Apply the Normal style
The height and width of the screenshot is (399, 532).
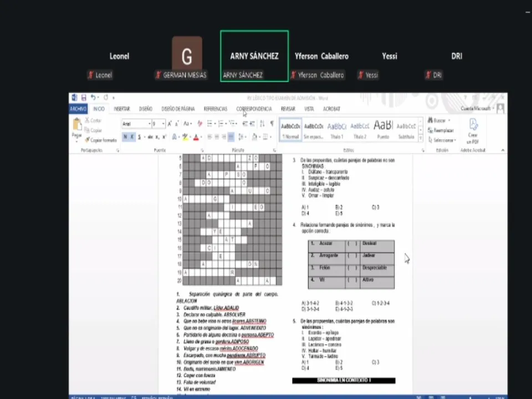(290, 130)
